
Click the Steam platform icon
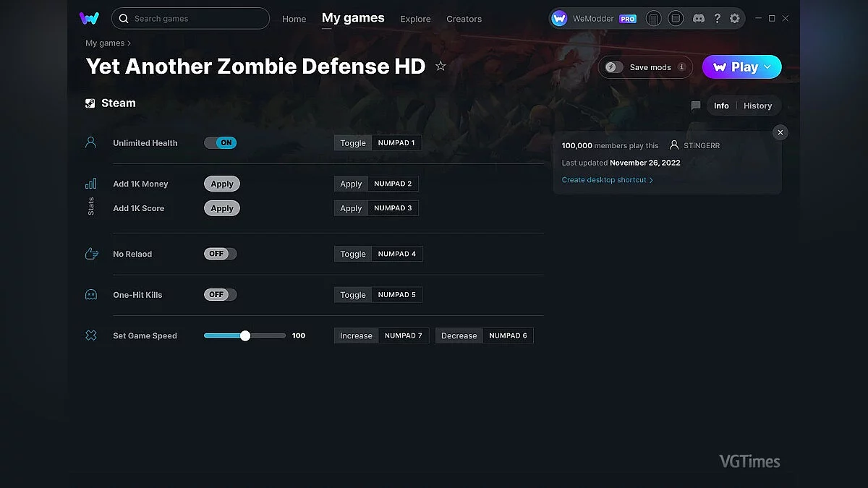coord(90,103)
